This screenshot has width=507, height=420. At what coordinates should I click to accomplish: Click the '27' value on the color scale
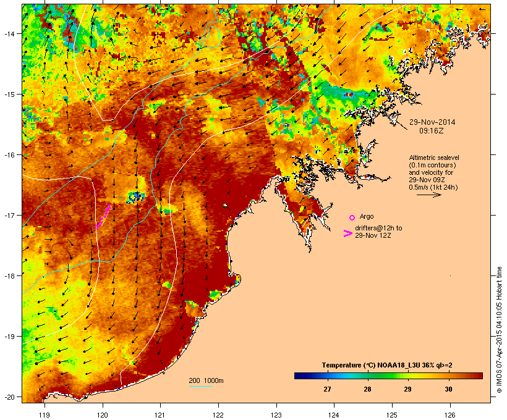pos(327,389)
